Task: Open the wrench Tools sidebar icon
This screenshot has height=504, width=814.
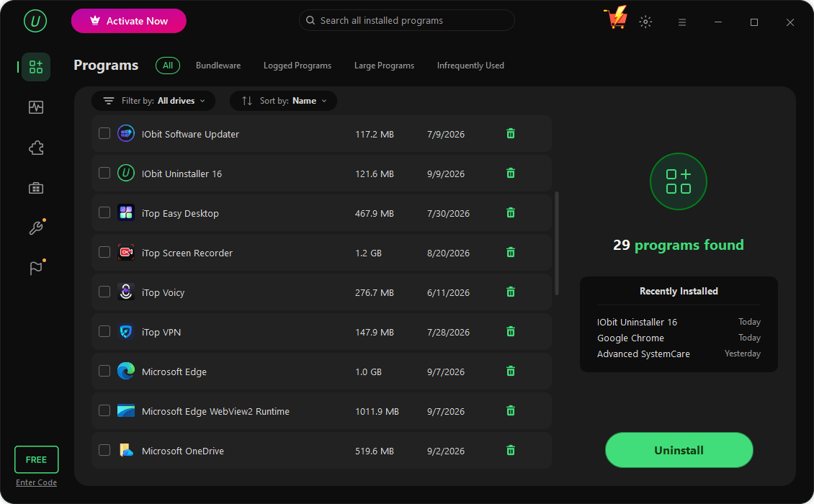Action: coord(36,228)
